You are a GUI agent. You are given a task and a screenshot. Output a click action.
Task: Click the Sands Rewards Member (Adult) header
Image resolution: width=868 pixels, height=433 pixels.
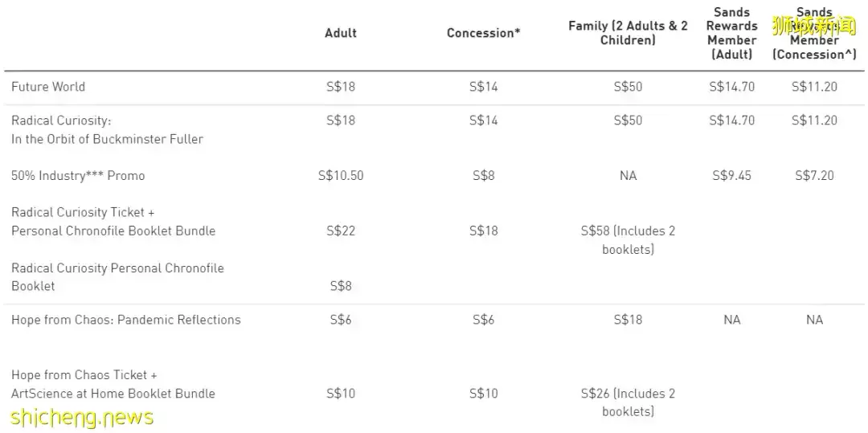(x=731, y=33)
